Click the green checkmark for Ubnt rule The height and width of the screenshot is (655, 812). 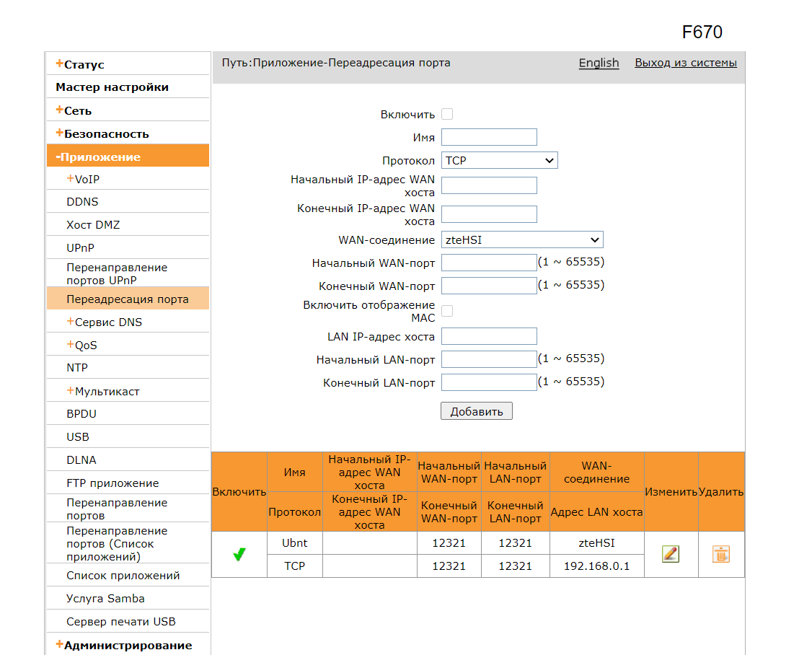pos(239,554)
